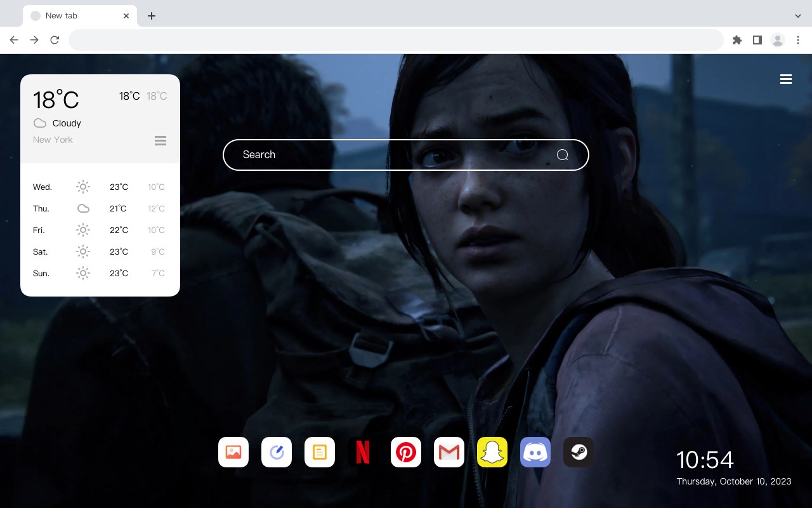
Task: Expand the tab search chevron
Action: tap(798, 16)
